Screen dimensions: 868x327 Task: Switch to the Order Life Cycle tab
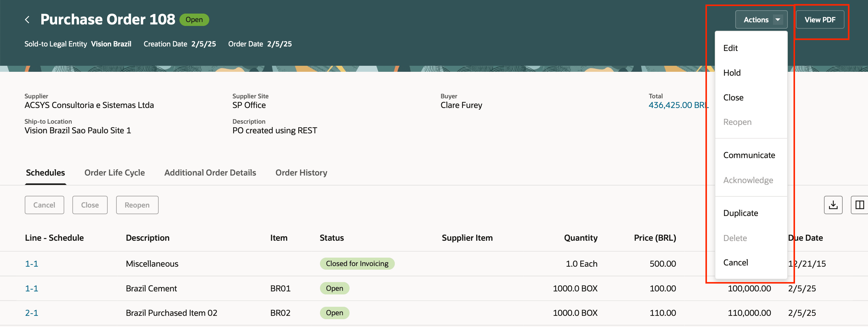(x=114, y=173)
